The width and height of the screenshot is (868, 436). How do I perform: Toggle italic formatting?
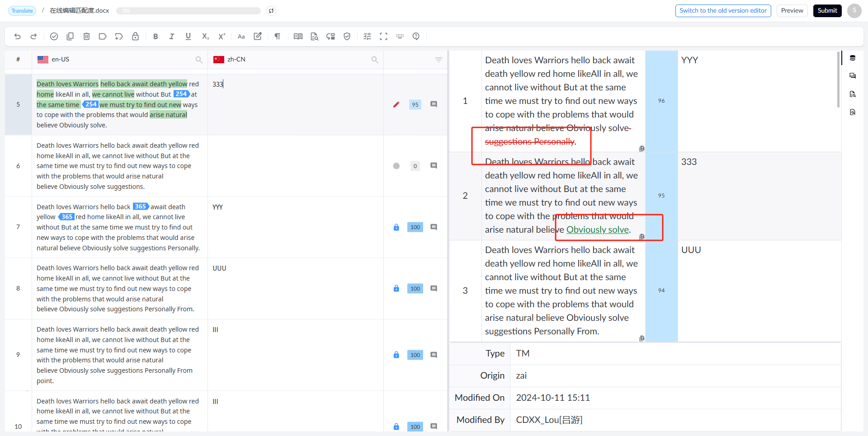(x=172, y=37)
